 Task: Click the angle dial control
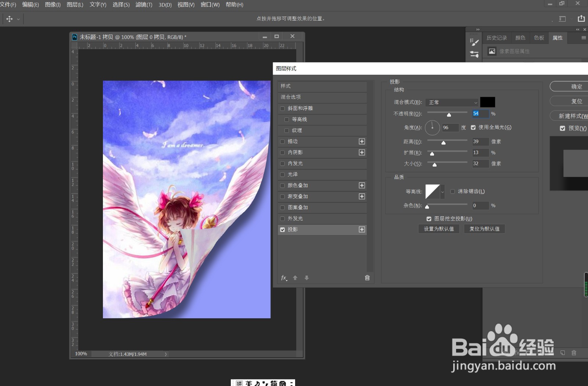point(432,128)
